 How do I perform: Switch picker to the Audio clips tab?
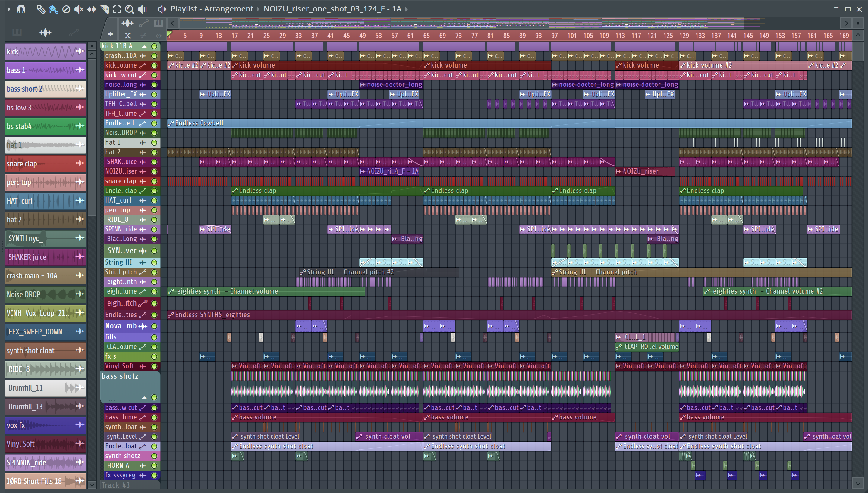point(45,33)
